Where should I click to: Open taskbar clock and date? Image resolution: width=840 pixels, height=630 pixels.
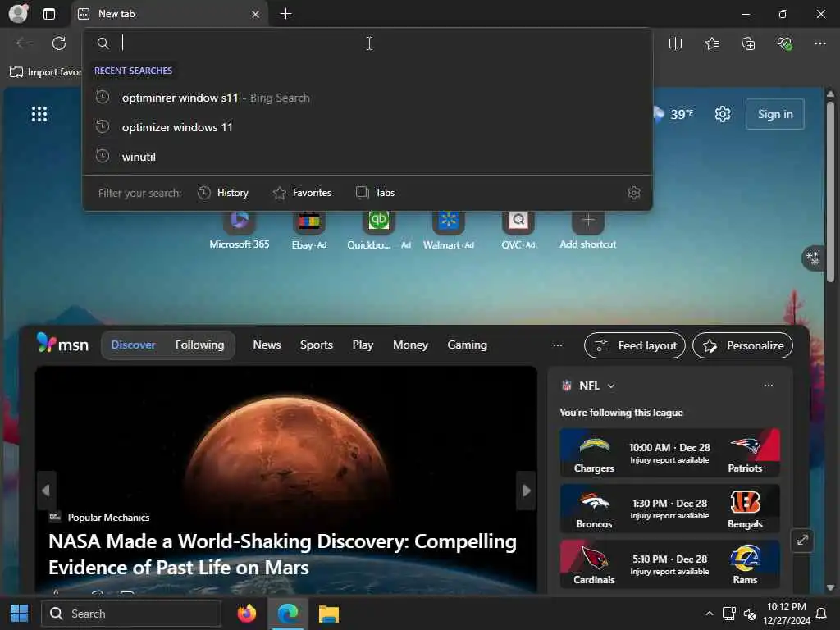coord(787,614)
